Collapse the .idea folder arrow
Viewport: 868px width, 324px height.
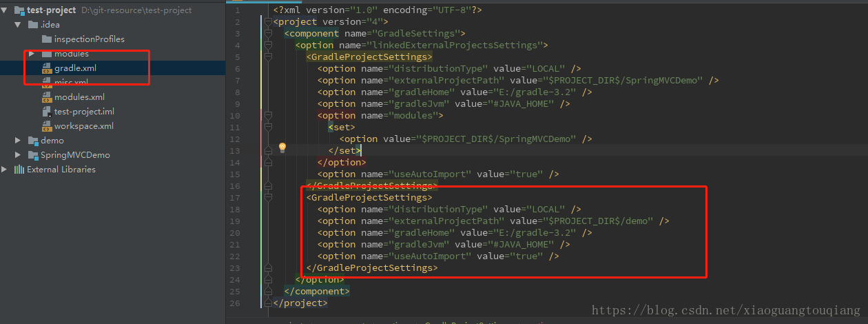(18, 25)
